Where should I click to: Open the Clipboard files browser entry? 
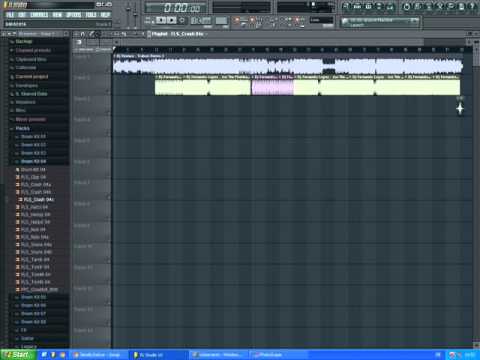point(31,59)
